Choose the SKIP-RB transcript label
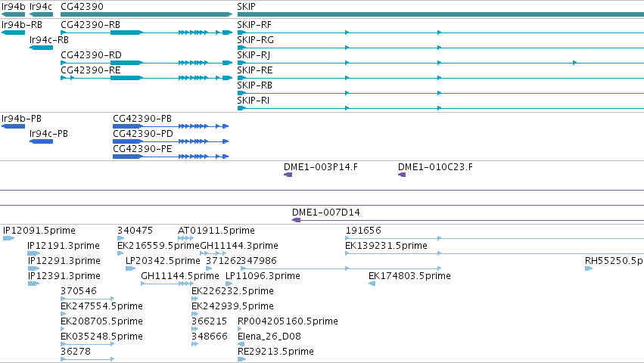The height and width of the screenshot is (363, 644). pyautogui.click(x=255, y=85)
